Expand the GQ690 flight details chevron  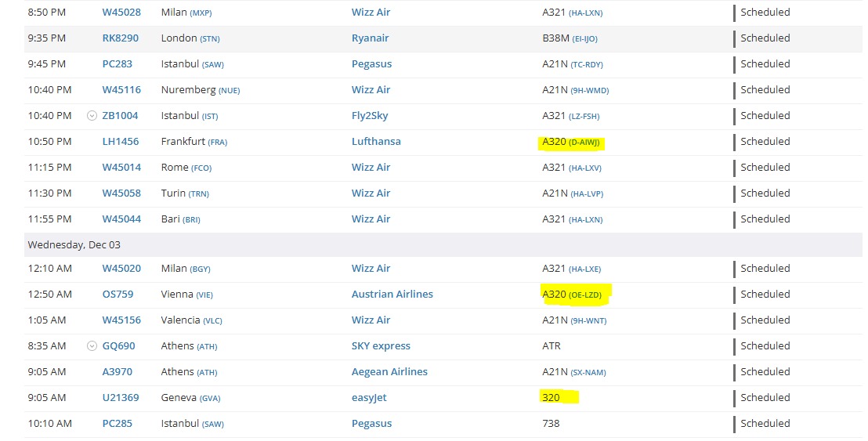(x=92, y=346)
